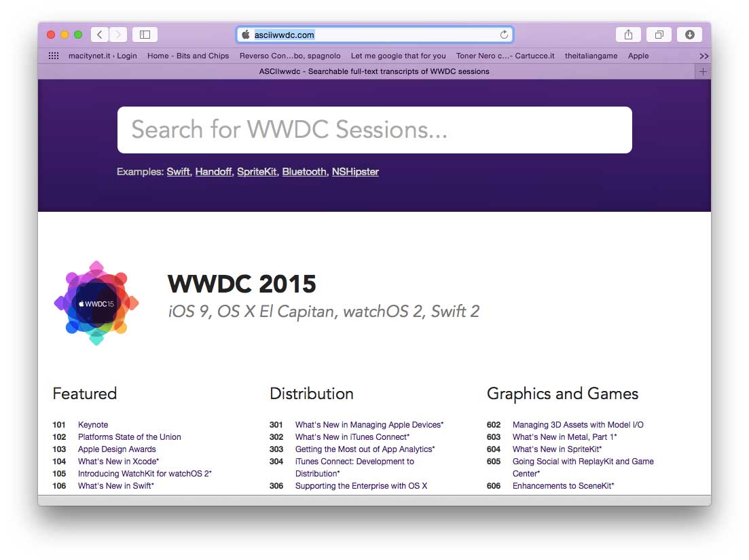Open What's New in Xcode session
The height and width of the screenshot is (560, 749).
coord(118,461)
